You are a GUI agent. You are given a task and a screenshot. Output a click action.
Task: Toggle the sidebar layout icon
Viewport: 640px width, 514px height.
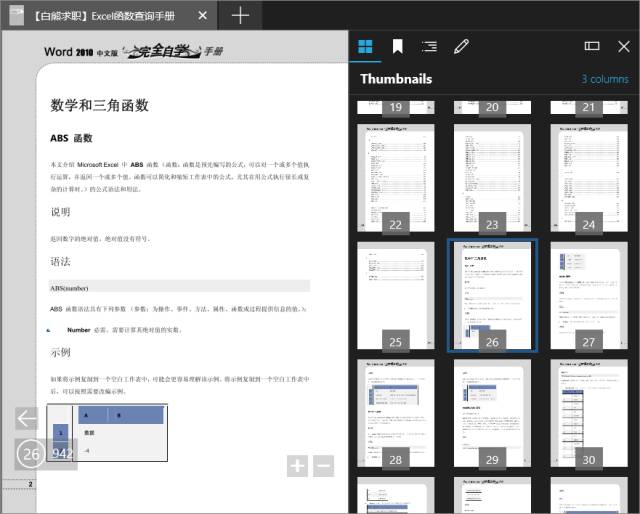(592, 46)
